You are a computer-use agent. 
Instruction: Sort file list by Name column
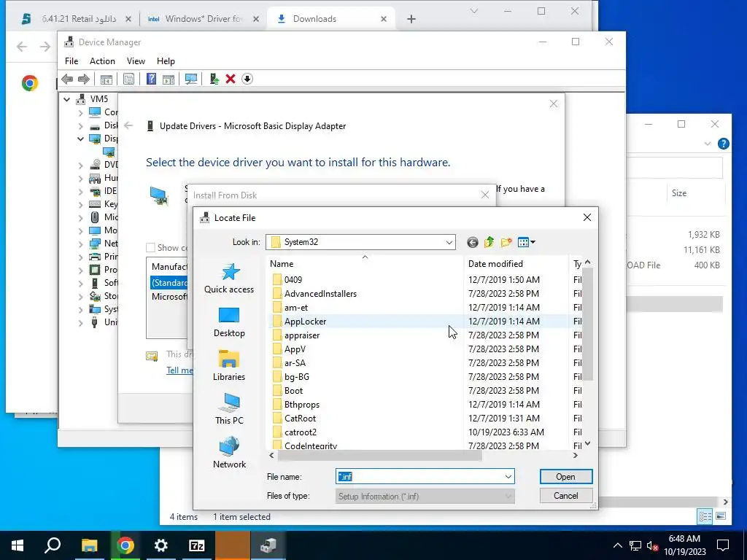tap(365, 264)
